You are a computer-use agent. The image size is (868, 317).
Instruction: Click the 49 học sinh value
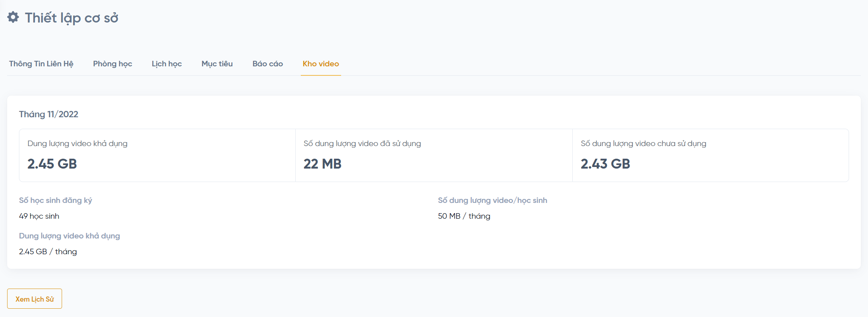39,216
